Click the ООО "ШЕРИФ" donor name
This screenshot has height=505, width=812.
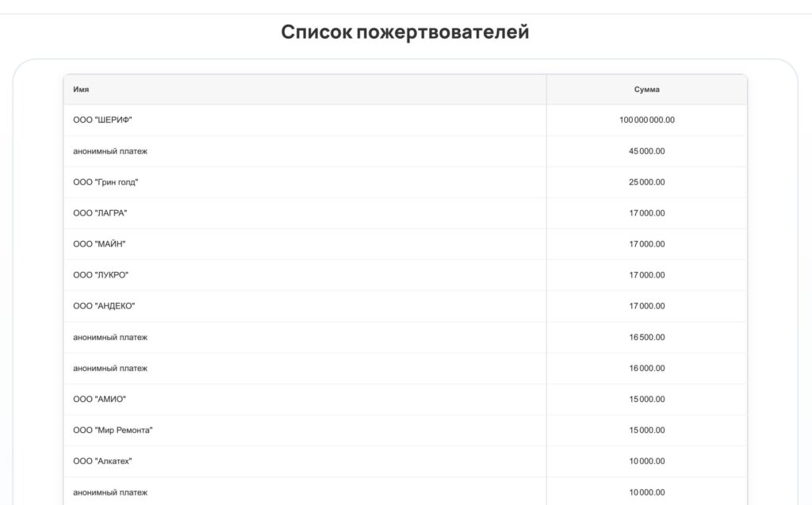(x=102, y=120)
